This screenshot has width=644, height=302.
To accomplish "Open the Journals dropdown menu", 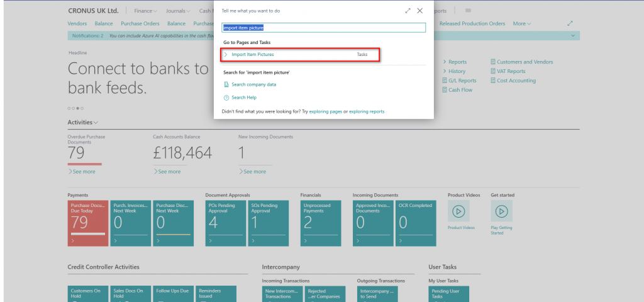I will point(180,11).
